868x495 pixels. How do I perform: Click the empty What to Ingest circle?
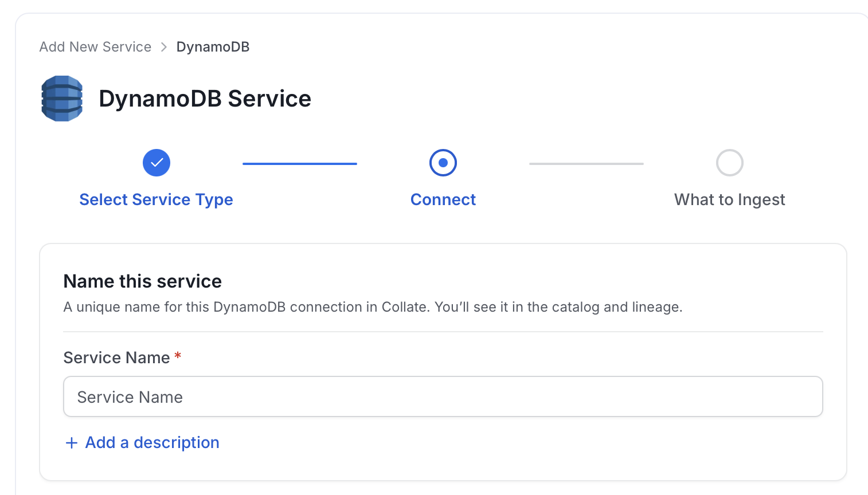click(x=730, y=163)
